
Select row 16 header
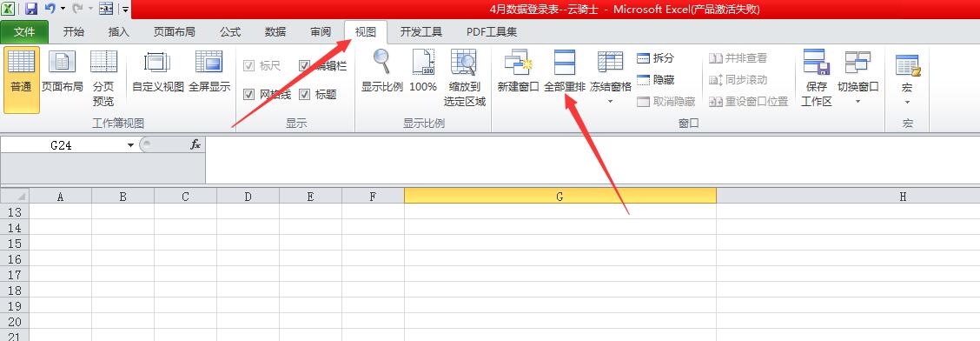pos(15,259)
